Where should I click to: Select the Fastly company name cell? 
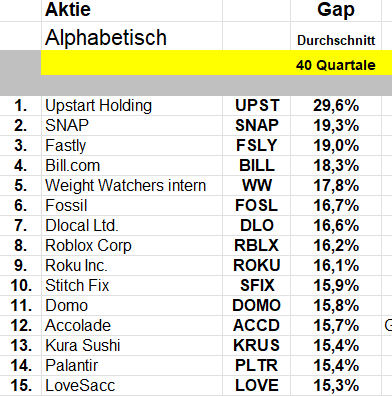point(132,146)
